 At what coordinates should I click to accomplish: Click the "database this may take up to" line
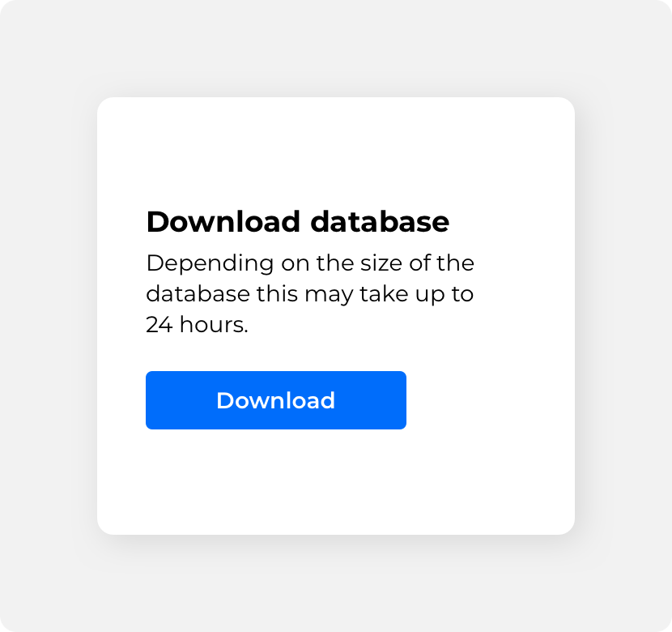[x=310, y=294]
